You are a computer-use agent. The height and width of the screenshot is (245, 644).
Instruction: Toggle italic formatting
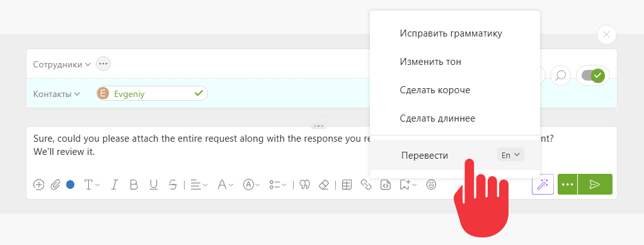point(114,185)
